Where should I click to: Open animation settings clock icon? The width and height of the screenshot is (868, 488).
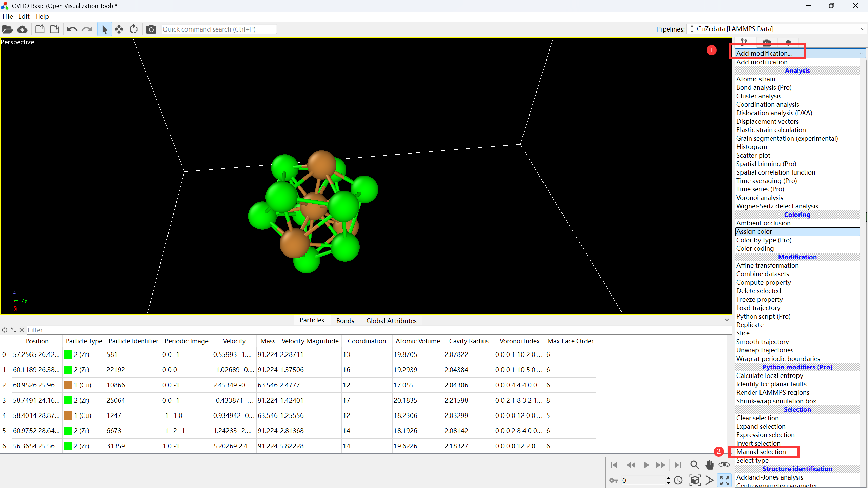click(678, 480)
